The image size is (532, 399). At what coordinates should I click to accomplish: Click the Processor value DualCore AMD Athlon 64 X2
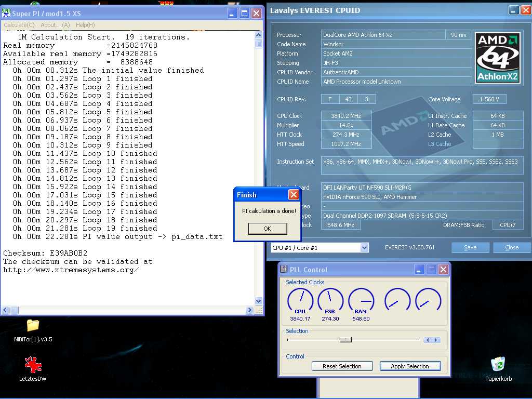383,35
